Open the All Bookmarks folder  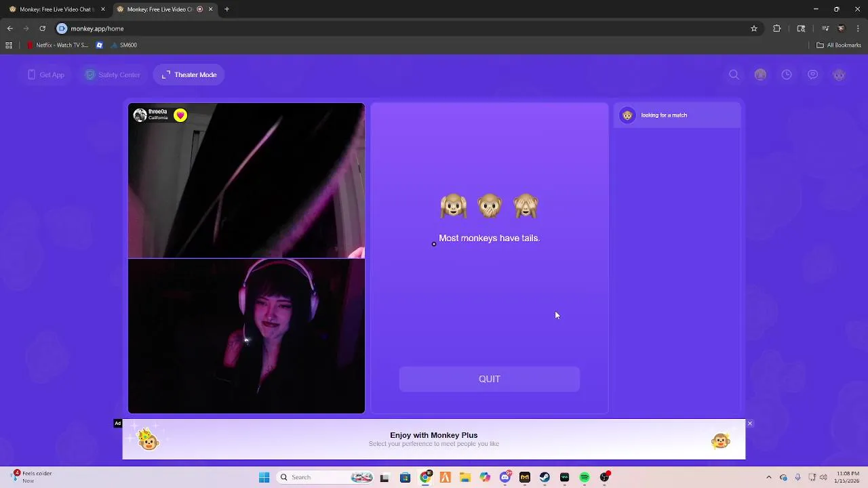coord(839,45)
